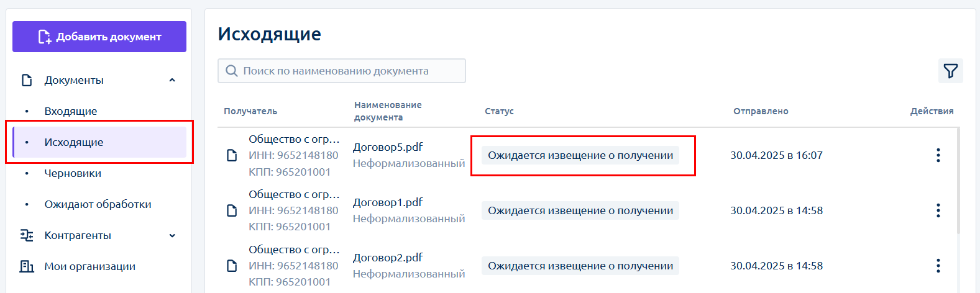Image resolution: width=980 pixels, height=293 pixels.
Task: Open actions menu for Договор1.pdf
Action: tap(938, 210)
